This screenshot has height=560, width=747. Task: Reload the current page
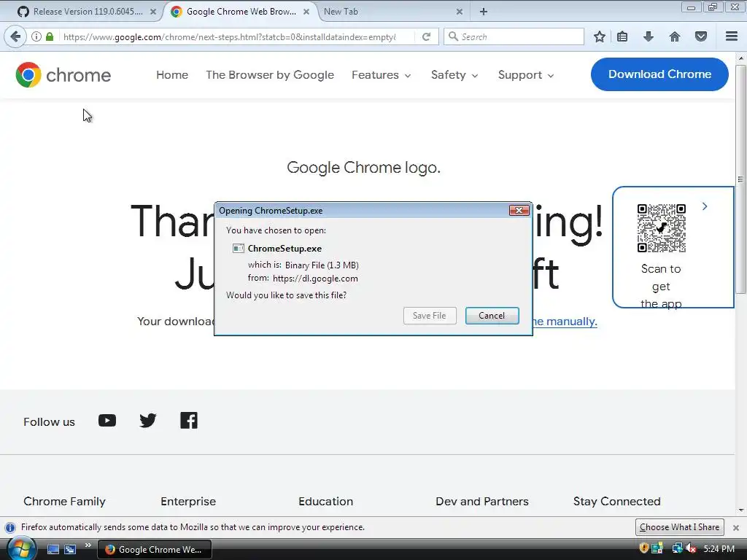[x=426, y=36]
